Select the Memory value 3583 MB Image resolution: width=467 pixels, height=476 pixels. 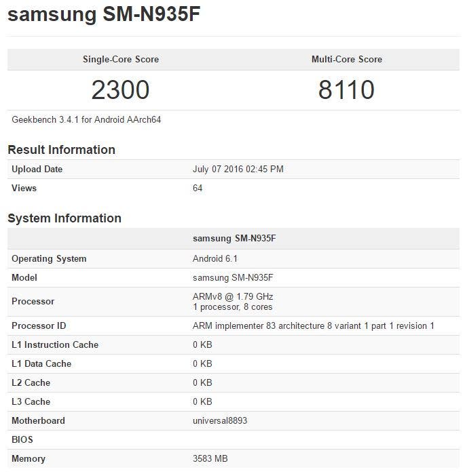(210, 458)
